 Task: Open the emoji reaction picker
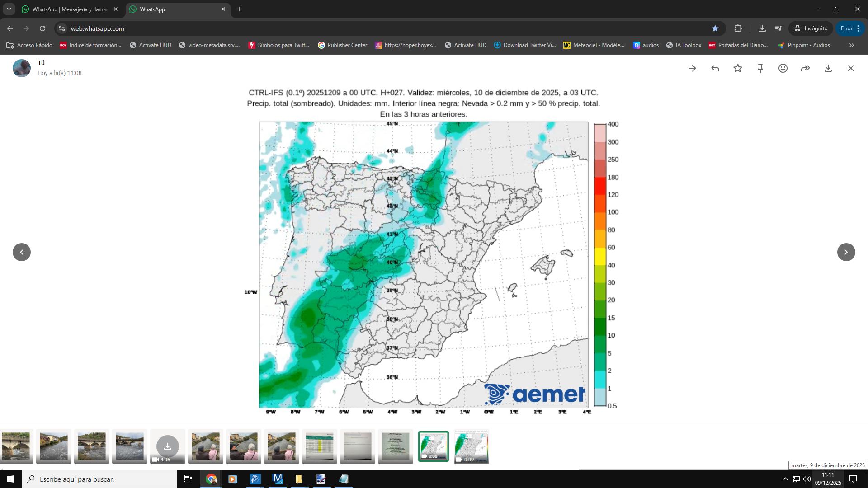pyautogui.click(x=783, y=68)
